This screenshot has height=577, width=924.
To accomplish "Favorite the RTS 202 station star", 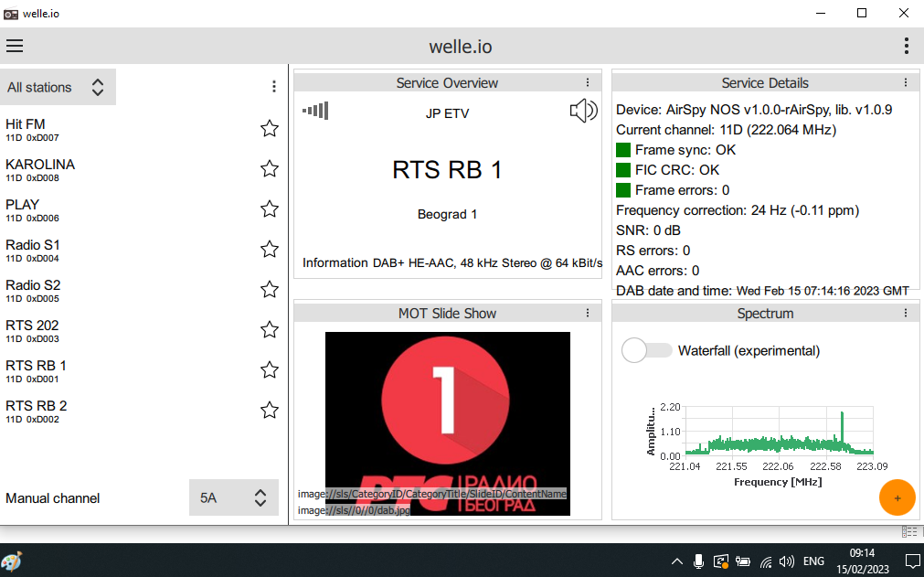I will [270, 329].
